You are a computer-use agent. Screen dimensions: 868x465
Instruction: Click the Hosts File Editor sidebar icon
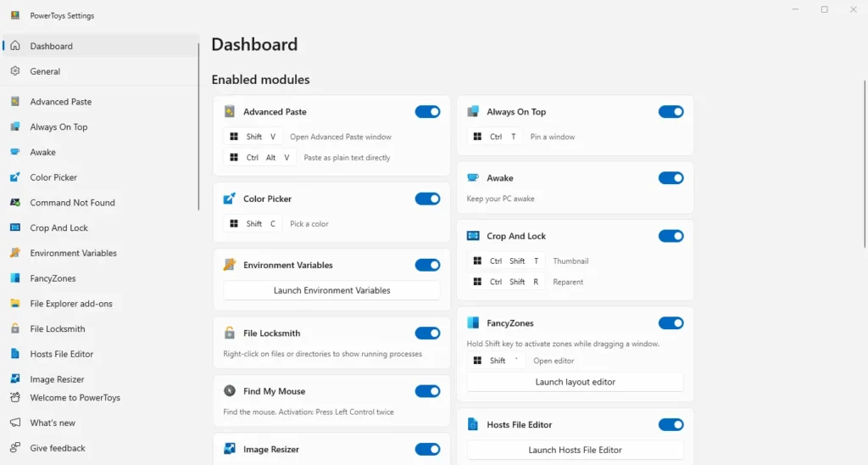click(x=15, y=354)
